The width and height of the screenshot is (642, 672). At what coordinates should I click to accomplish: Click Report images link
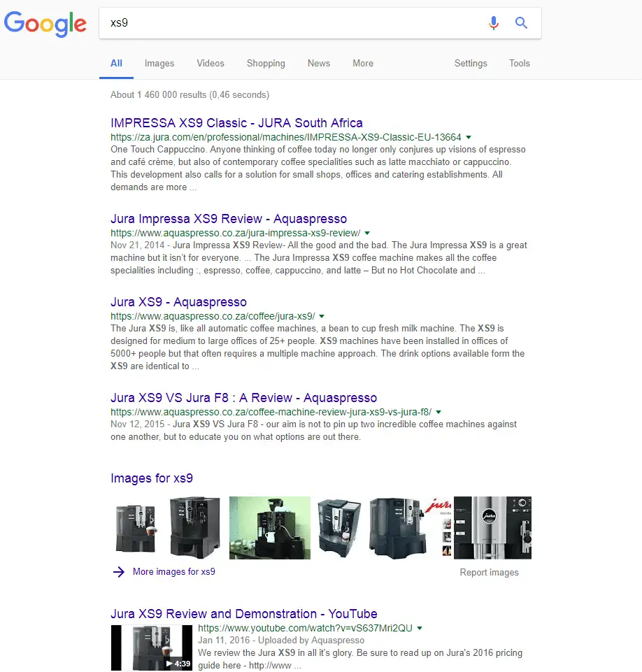point(489,573)
